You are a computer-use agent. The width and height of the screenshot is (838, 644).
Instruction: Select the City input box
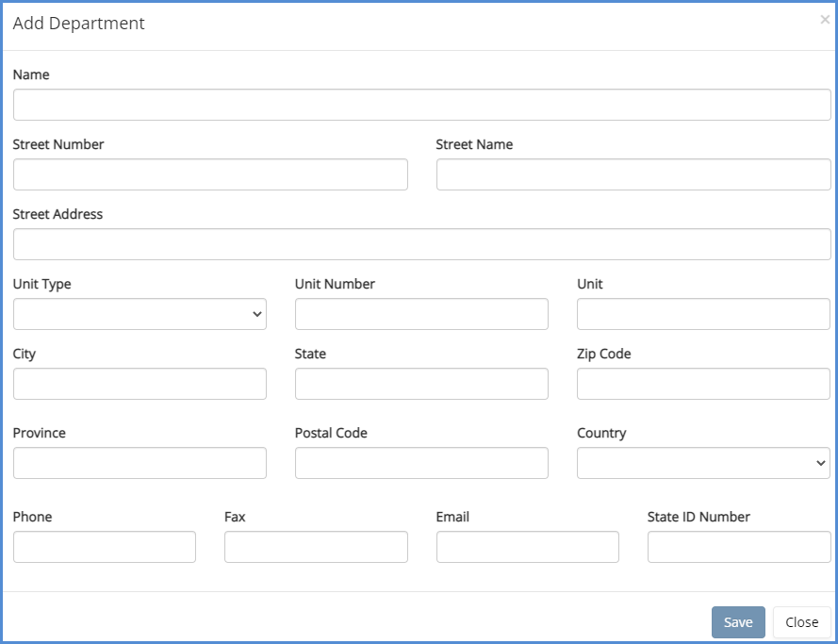tap(140, 384)
